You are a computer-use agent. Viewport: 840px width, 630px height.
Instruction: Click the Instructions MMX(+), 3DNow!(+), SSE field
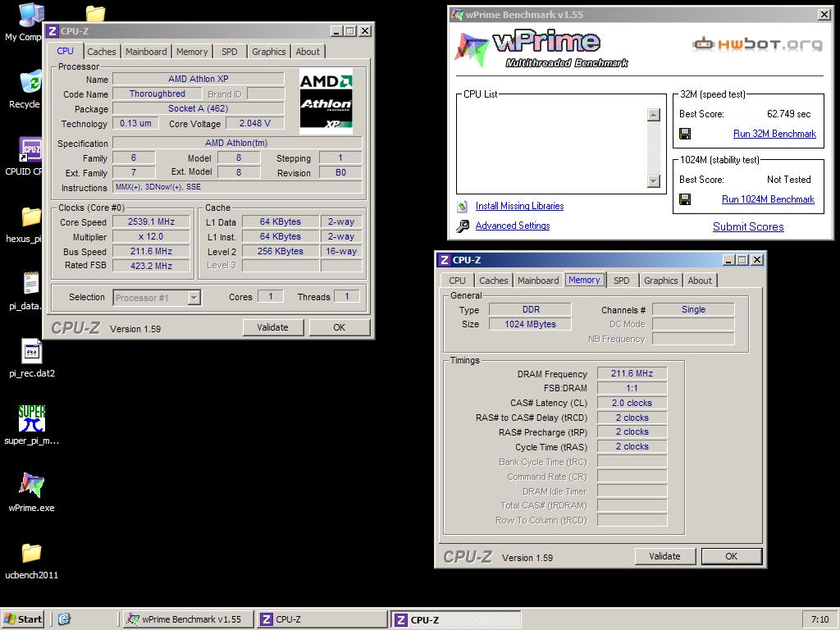click(237, 187)
